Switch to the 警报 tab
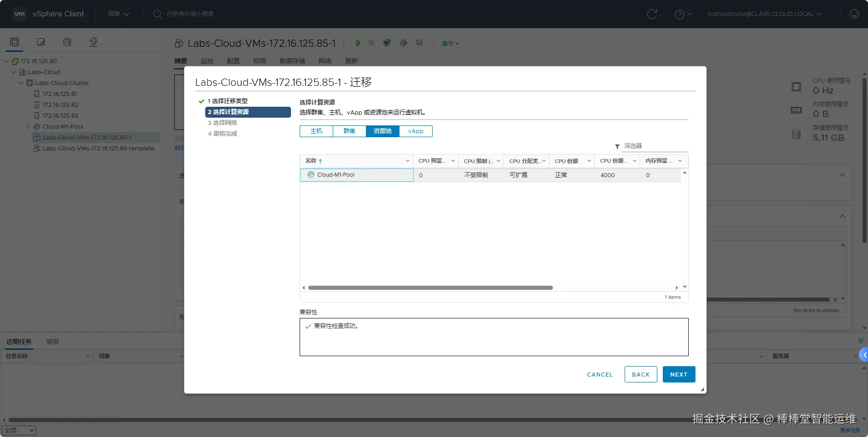The height and width of the screenshot is (437, 868). click(53, 342)
